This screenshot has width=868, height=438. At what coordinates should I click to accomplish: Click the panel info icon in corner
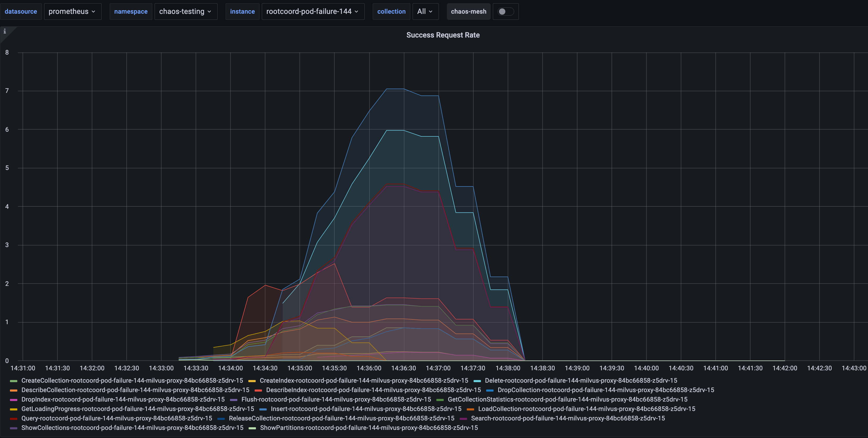coord(5,31)
